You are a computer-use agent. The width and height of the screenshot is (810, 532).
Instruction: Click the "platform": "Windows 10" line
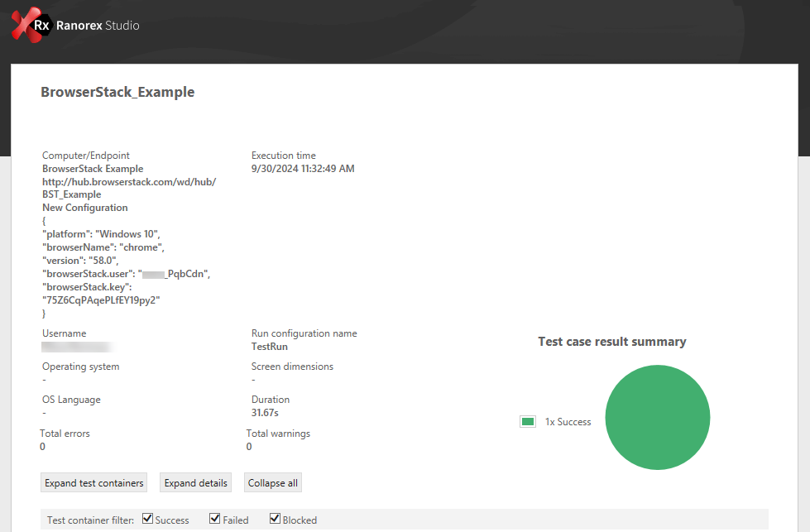pyautogui.click(x=101, y=234)
